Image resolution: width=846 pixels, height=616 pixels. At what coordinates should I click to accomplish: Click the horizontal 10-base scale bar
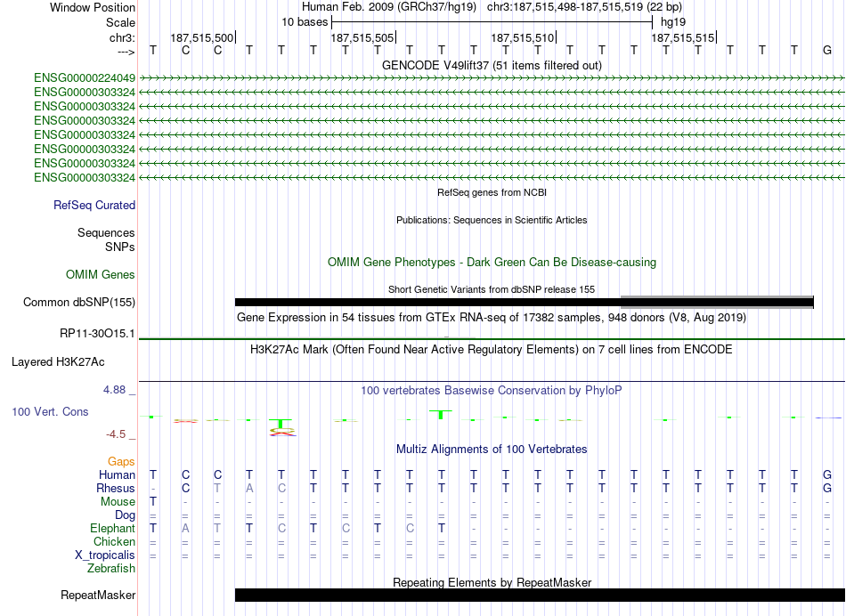point(492,22)
